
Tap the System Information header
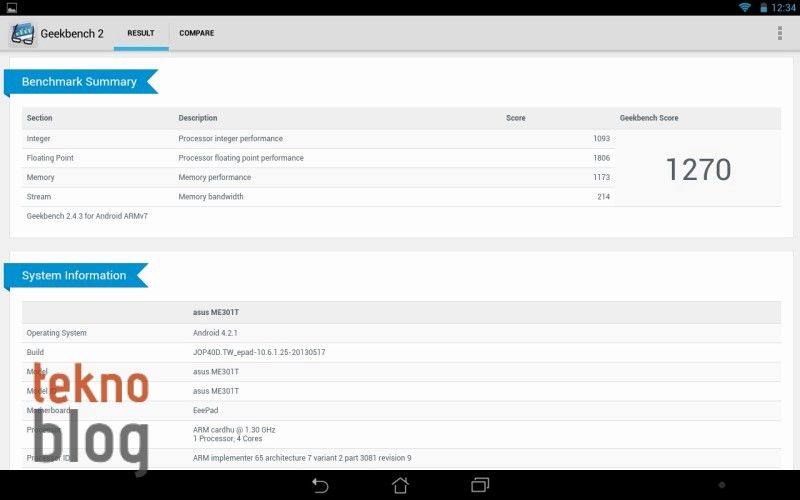tap(75, 276)
